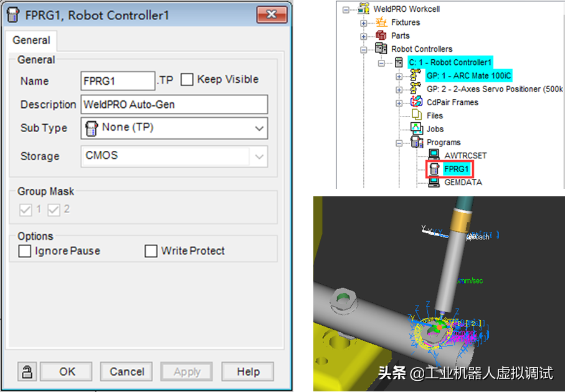Switch to the General tab

click(31, 41)
